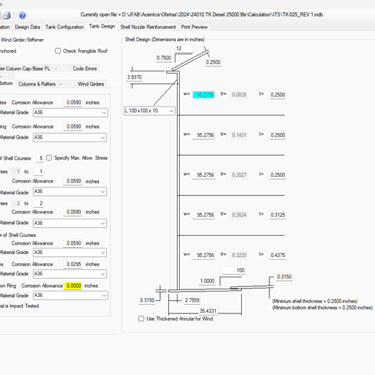Click the 'Minimum shell thickness = 0.2500 inches' note
Image resolution: width=375 pixels, height=375 pixels.
[315, 301]
